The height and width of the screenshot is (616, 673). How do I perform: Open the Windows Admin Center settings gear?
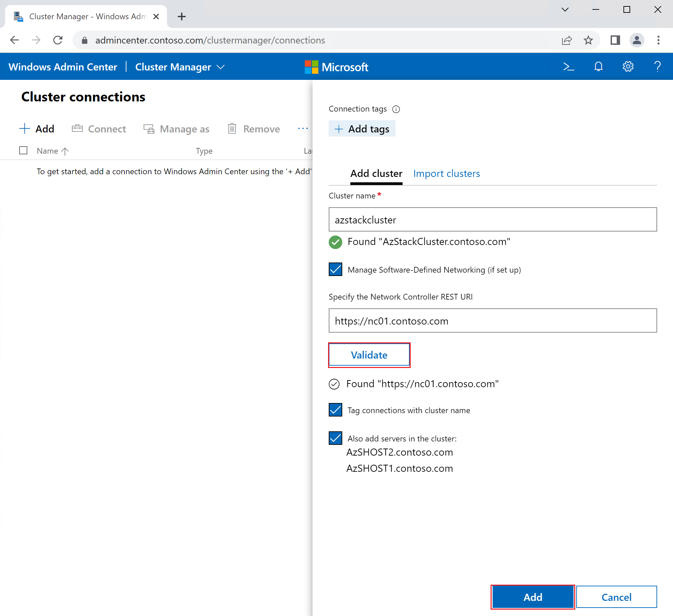(x=628, y=67)
